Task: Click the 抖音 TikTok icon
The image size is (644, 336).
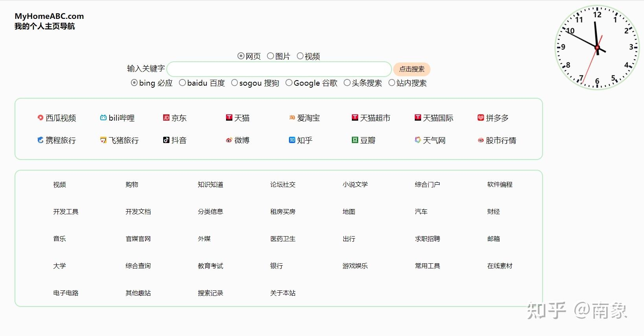Action: [x=166, y=140]
